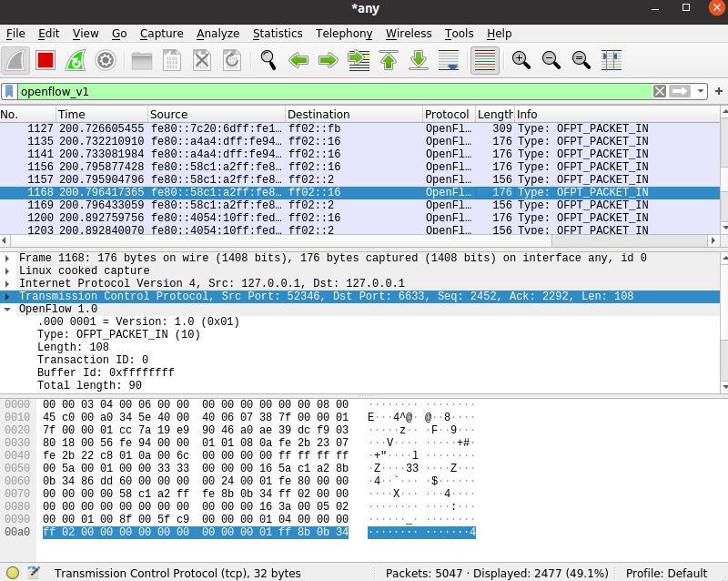Screen dimensions: 728x581
Task: Close this capture file icon
Action: click(202, 60)
